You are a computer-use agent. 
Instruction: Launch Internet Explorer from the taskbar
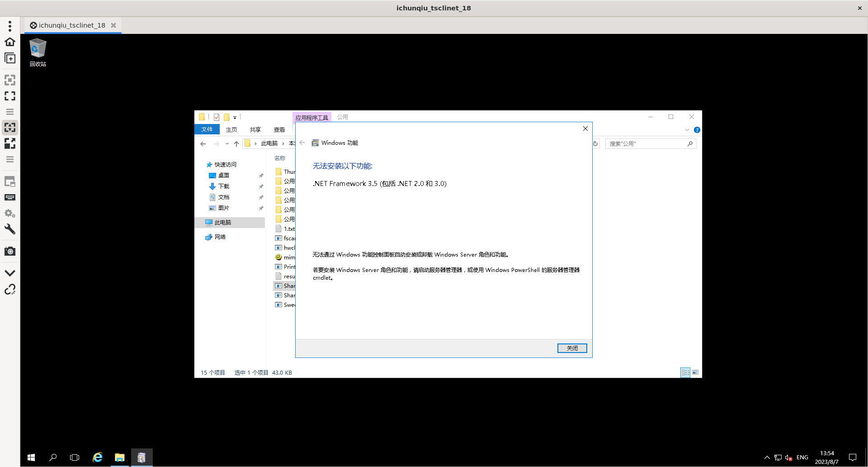97,457
